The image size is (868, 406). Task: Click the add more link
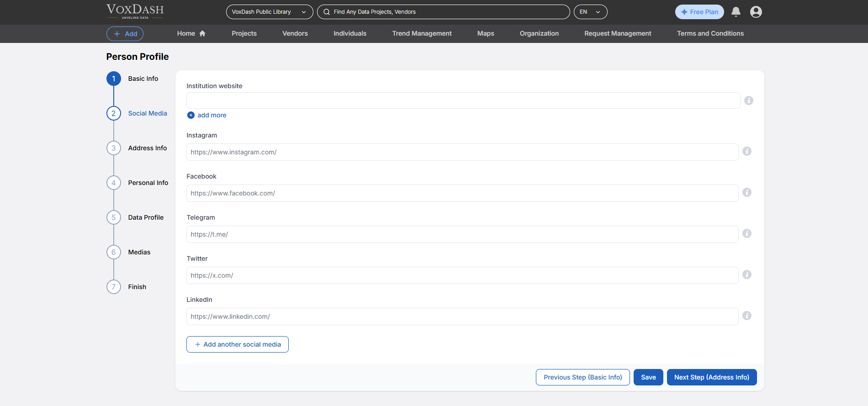point(212,115)
